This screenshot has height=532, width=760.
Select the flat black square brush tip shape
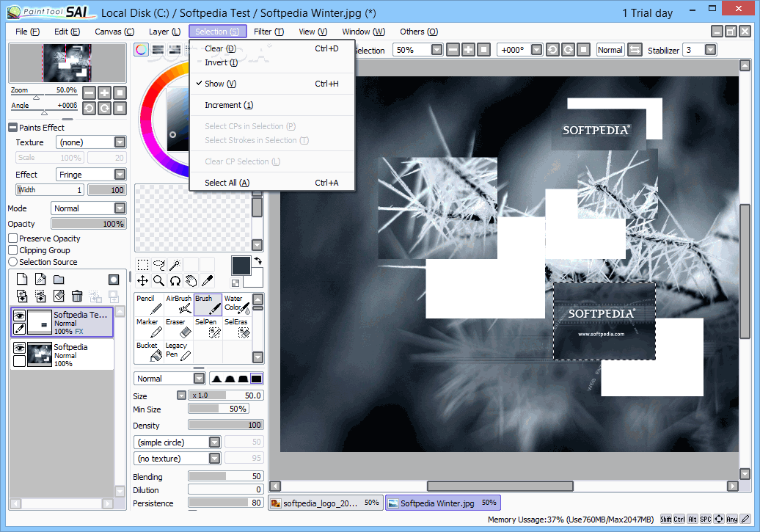click(257, 379)
